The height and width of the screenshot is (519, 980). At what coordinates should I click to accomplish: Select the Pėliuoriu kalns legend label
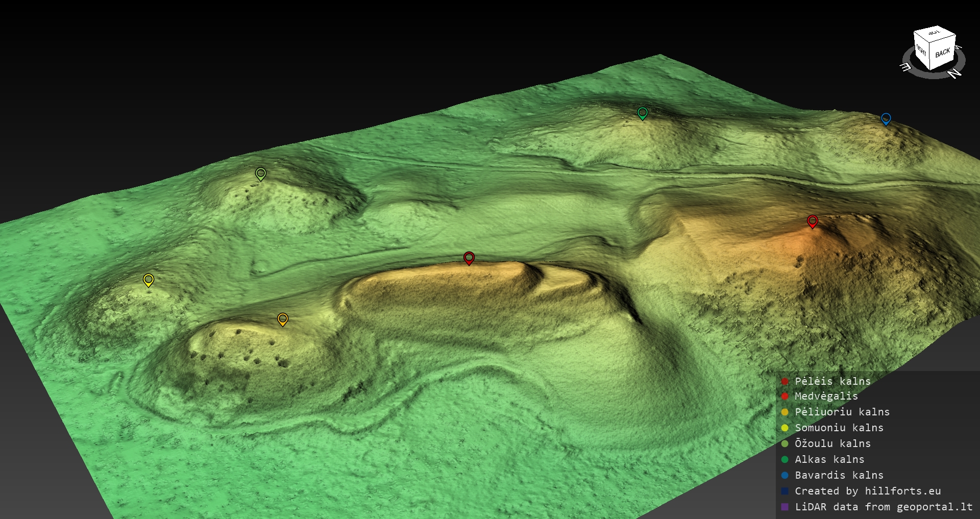[842, 412]
